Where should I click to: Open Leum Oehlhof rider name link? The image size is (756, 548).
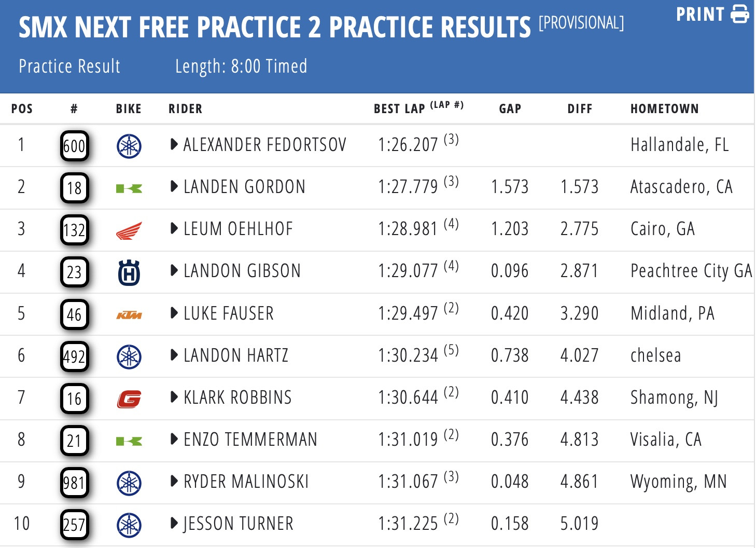click(239, 229)
